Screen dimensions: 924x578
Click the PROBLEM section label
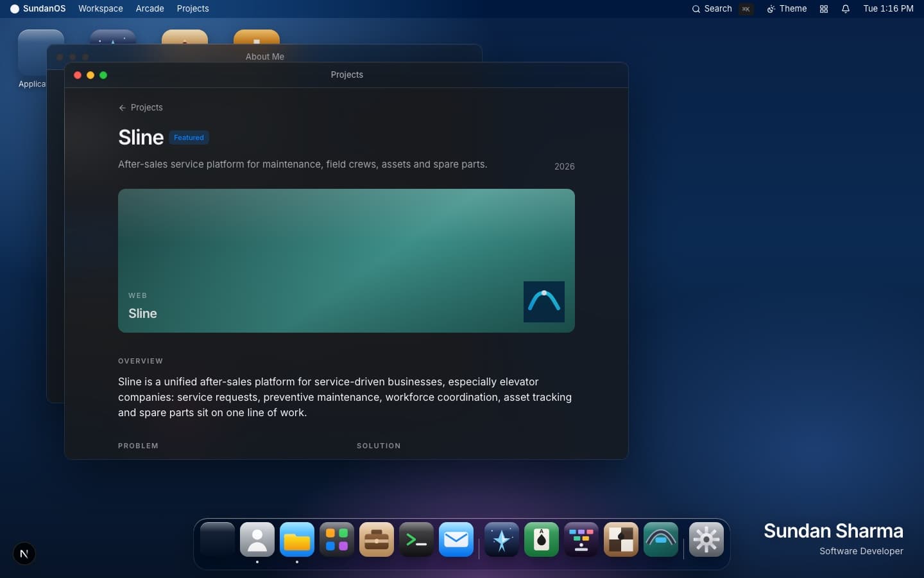click(x=138, y=446)
